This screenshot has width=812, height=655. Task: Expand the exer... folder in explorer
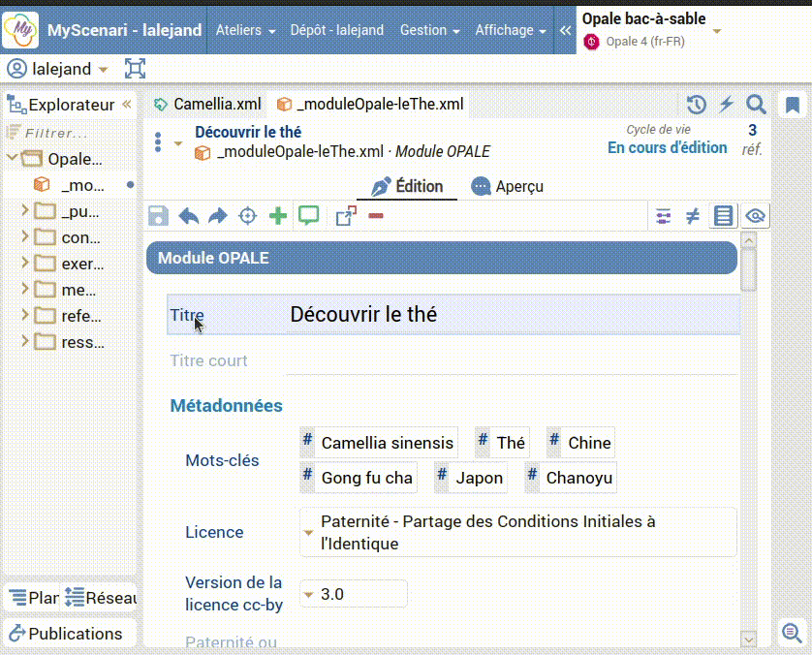tap(25, 263)
